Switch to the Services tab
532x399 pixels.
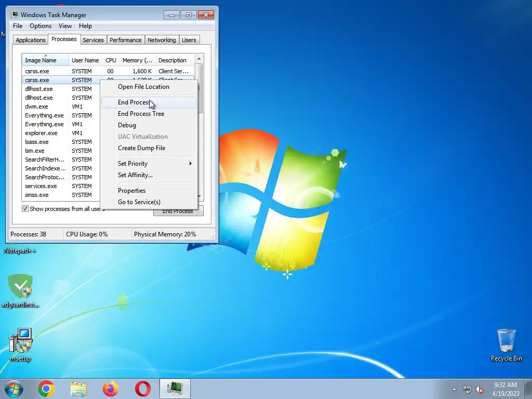[94, 40]
